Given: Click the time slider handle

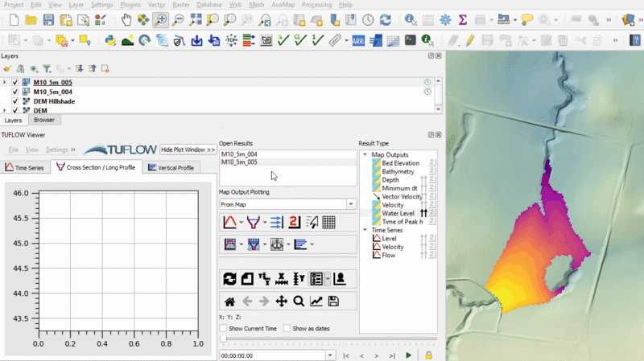Looking at the screenshot, I should pos(223,339).
